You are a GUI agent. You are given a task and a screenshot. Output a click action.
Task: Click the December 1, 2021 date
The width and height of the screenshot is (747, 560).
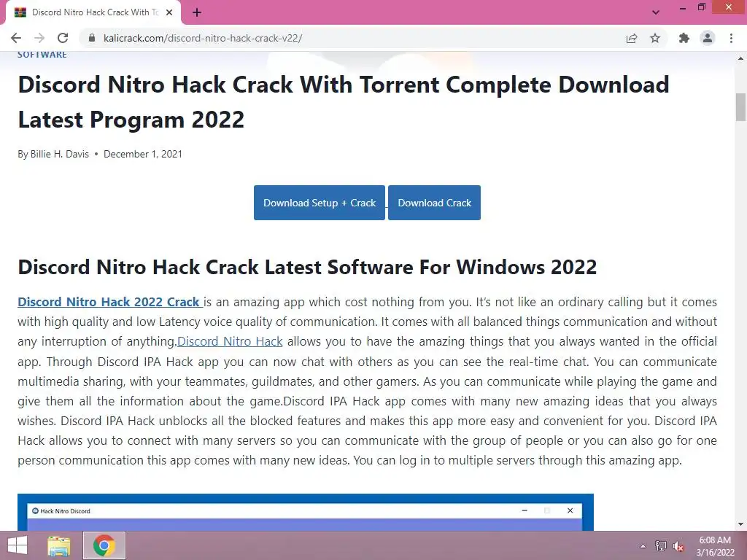click(x=143, y=155)
